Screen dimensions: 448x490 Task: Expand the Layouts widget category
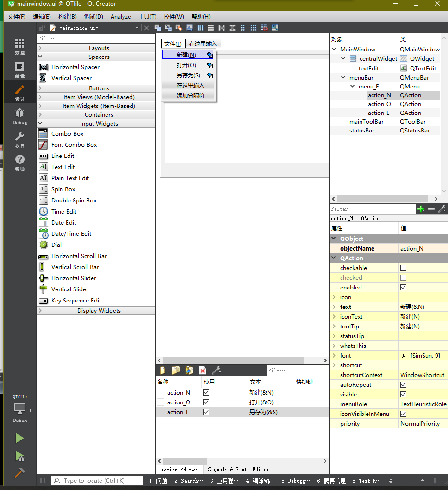[96, 48]
